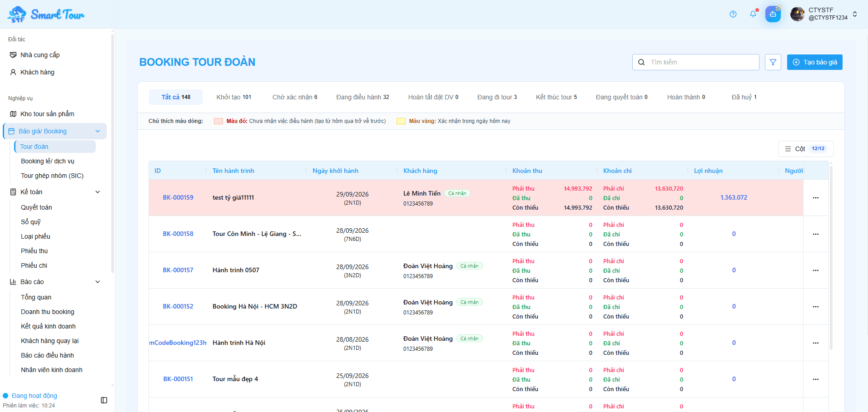Open the CTYSTF account dropdown
This screenshot has height=412, width=868.
(824, 14)
